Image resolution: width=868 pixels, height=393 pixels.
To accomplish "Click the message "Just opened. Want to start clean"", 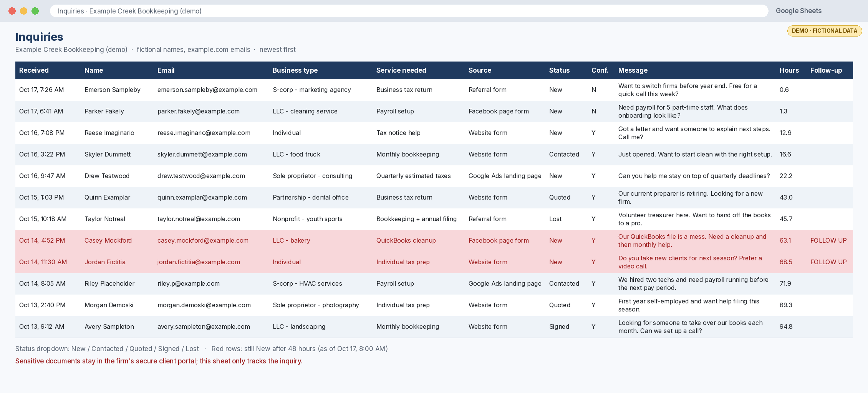I will click(x=695, y=154).
